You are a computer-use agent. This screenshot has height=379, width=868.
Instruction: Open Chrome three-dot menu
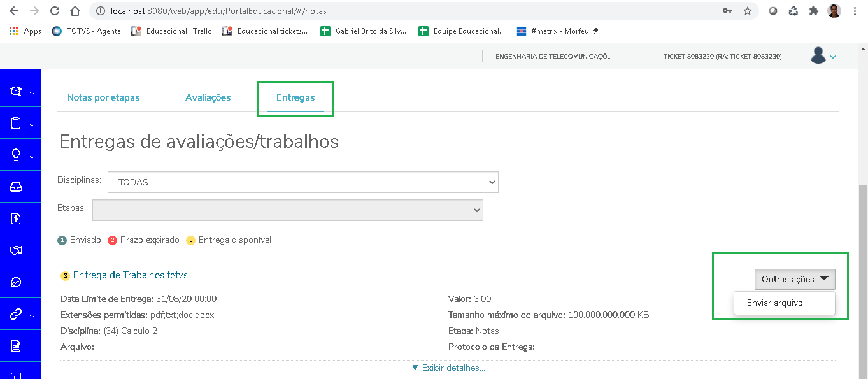(855, 11)
